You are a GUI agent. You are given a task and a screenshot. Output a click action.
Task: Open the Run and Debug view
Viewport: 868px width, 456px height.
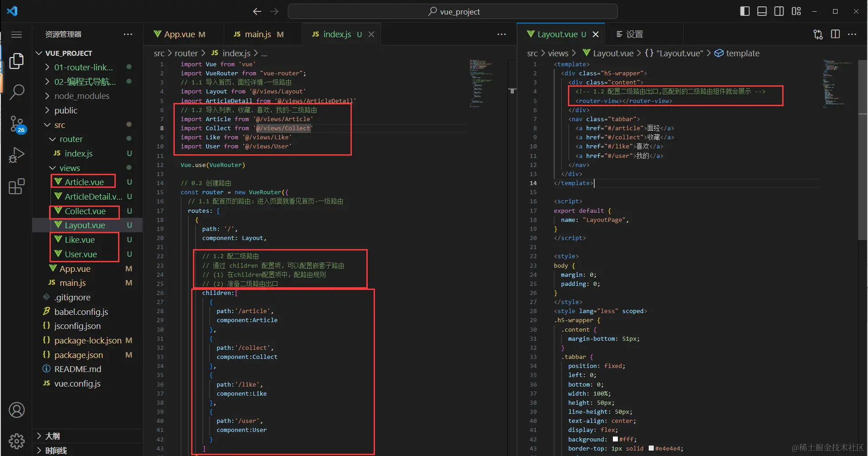click(16, 155)
